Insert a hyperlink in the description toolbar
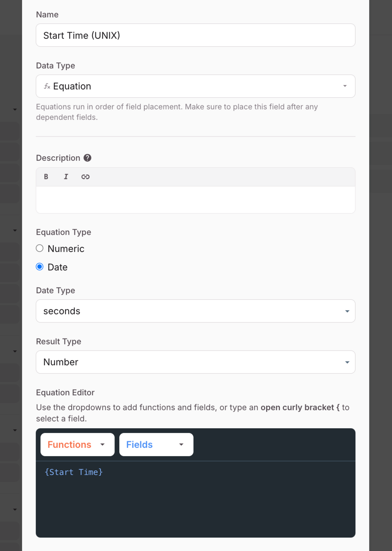 tap(86, 177)
